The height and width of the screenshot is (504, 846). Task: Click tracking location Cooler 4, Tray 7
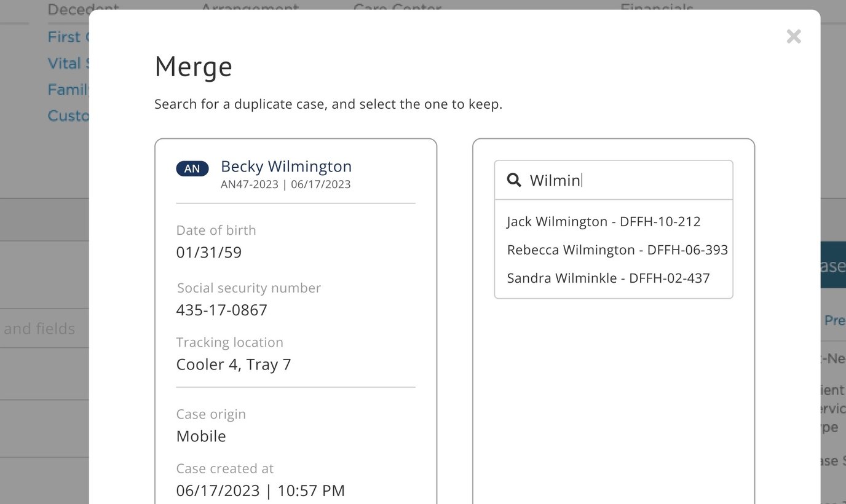pos(234,364)
